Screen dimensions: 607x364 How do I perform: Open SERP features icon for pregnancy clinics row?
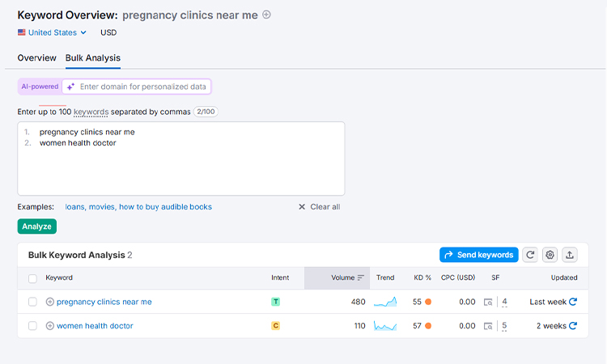pyautogui.click(x=488, y=302)
